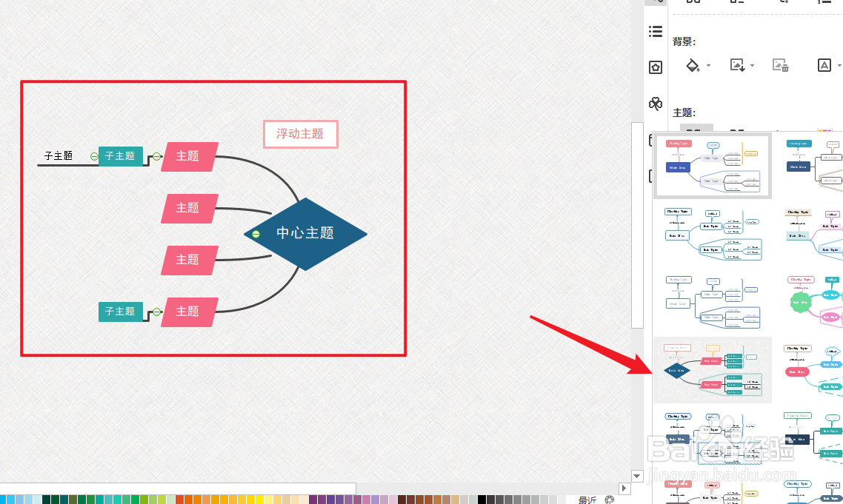The image size is (843, 504).
Task: Expand the background fill color dropdown arrow
Action: pos(708,66)
